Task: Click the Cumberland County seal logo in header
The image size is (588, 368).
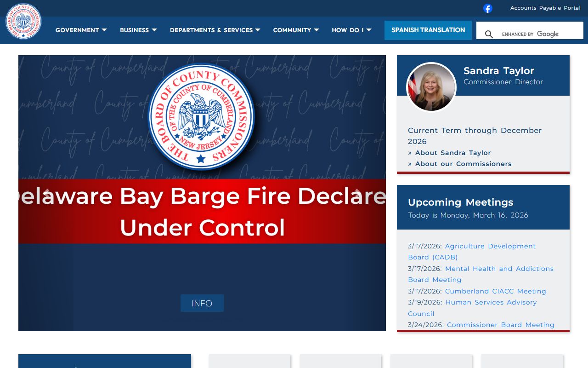Action: (x=23, y=22)
